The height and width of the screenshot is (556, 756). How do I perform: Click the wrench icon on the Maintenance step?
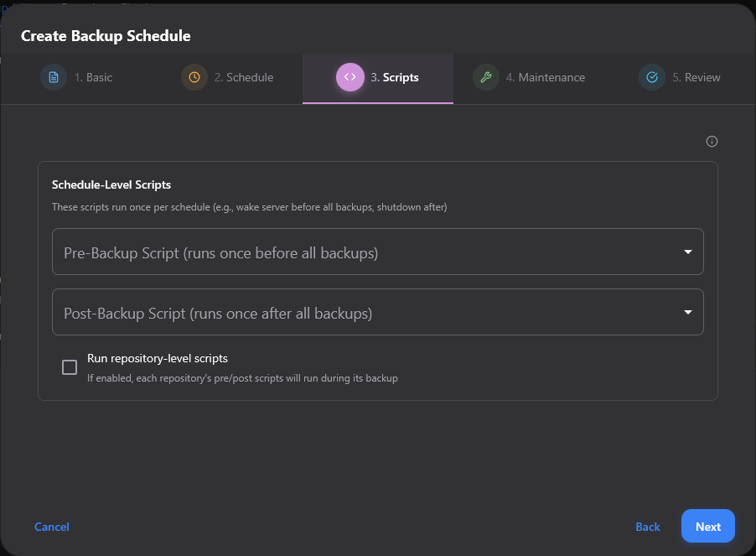(486, 77)
